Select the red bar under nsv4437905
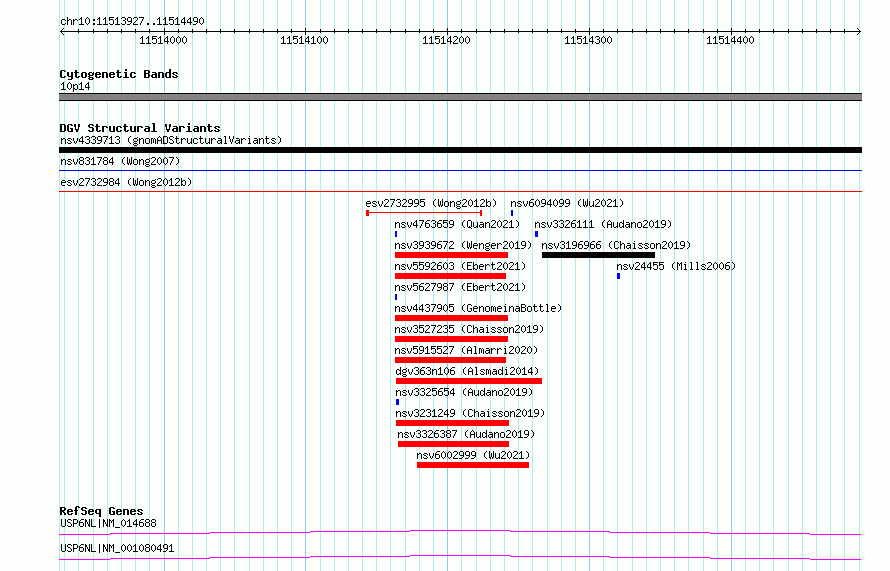Image resolution: width=890 pixels, height=571 pixels. [x=451, y=318]
